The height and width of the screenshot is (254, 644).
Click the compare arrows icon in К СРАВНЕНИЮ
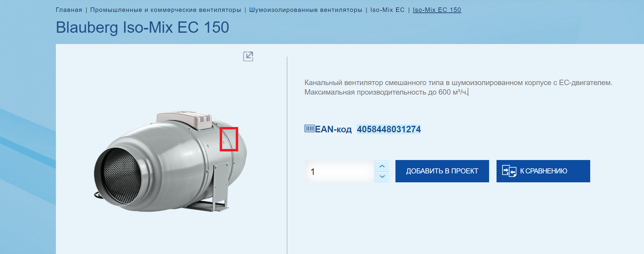coord(509,171)
